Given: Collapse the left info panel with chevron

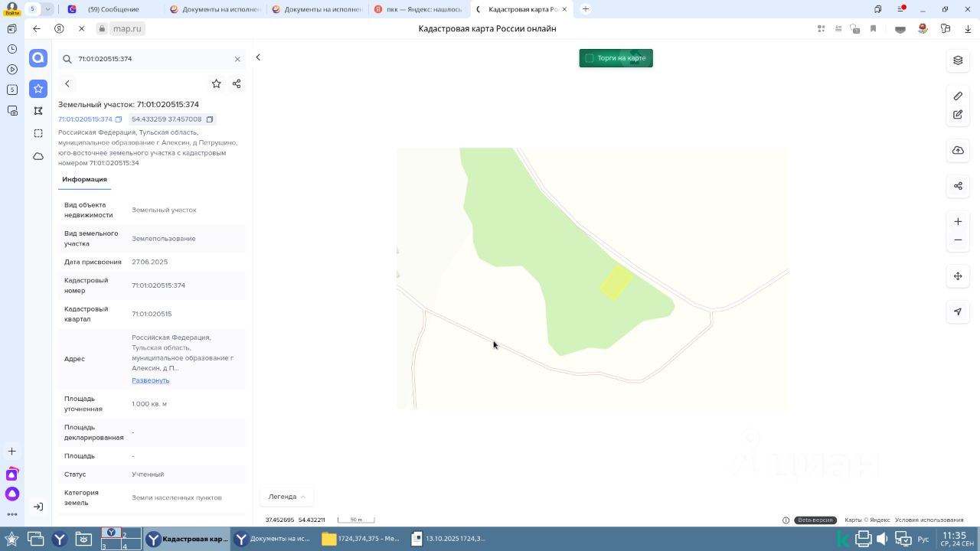Looking at the screenshot, I should (258, 57).
